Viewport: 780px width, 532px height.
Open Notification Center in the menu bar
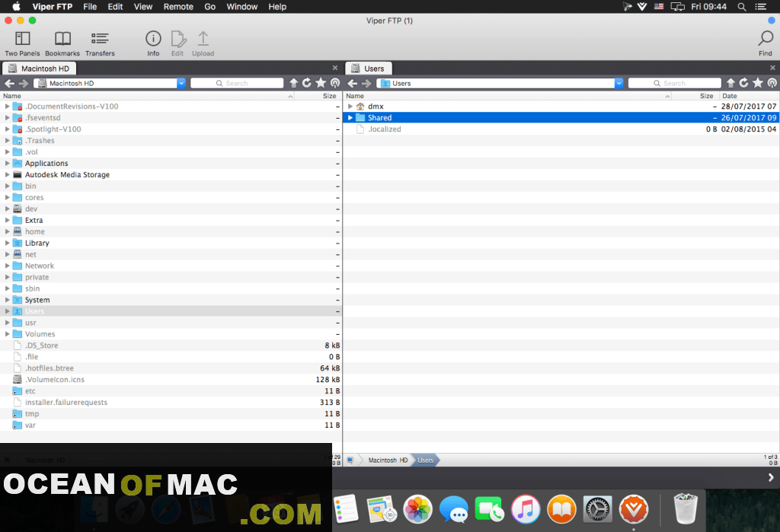coord(761,6)
